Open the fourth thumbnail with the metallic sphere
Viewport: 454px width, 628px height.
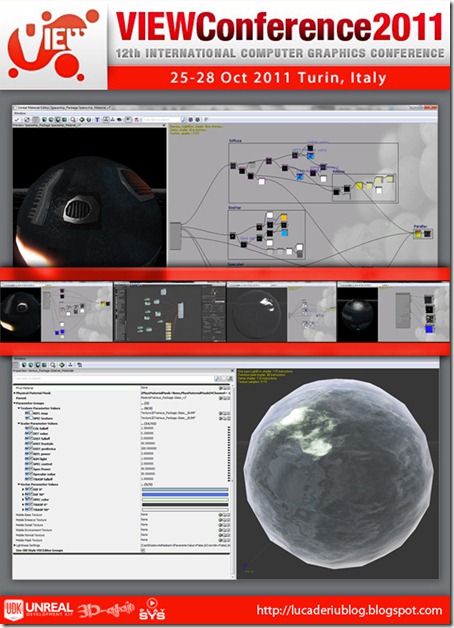[x=393, y=312]
